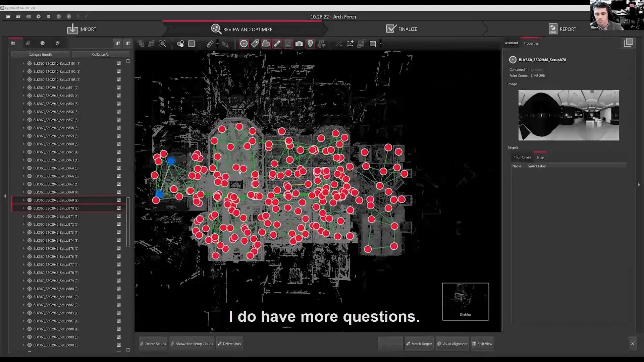The image size is (644, 362).
Task: Select the ruler measure tool
Action: (x=210, y=44)
